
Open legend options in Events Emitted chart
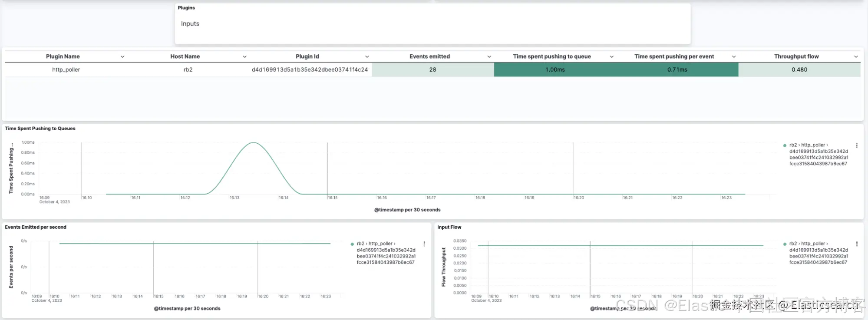424,244
